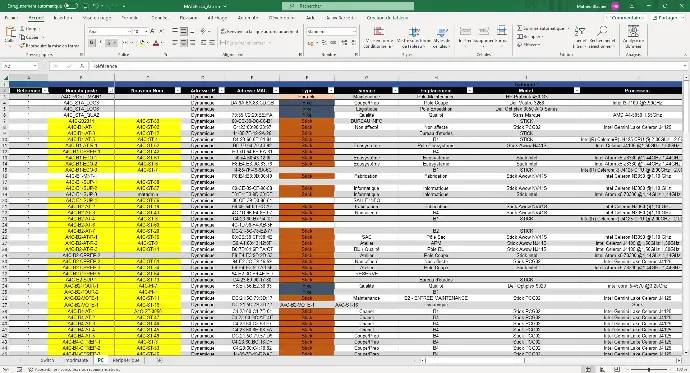Click the Partager button

[x=666, y=18]
